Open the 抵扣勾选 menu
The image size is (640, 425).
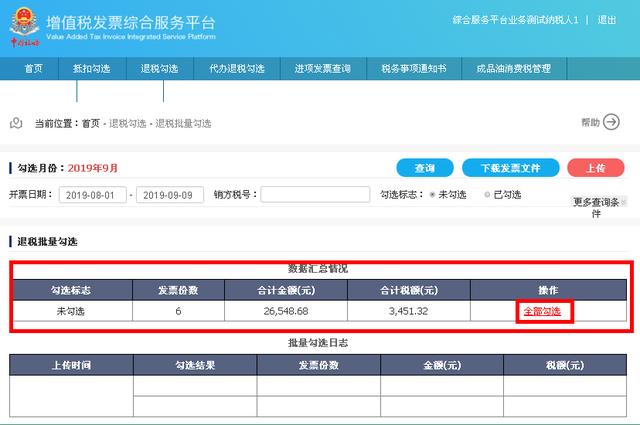(92, 69)
